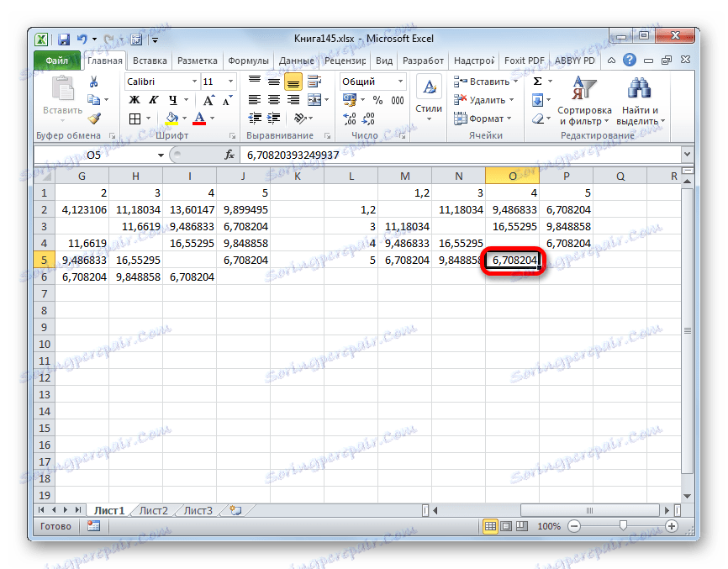Click the Name Box showing O5
This screenshot has height=569, width=728.
(x=94, y=155)
